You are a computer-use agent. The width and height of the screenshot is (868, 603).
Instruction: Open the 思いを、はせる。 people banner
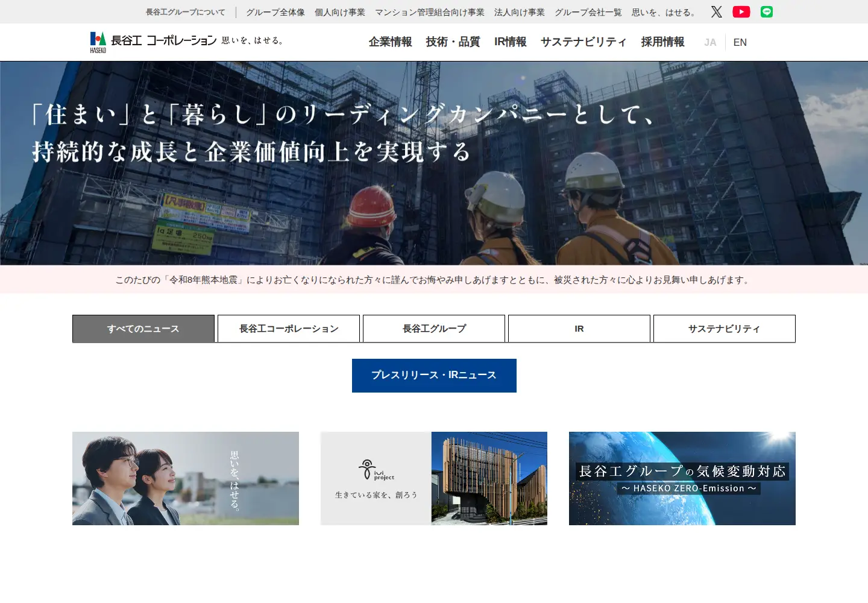[186, 478]
